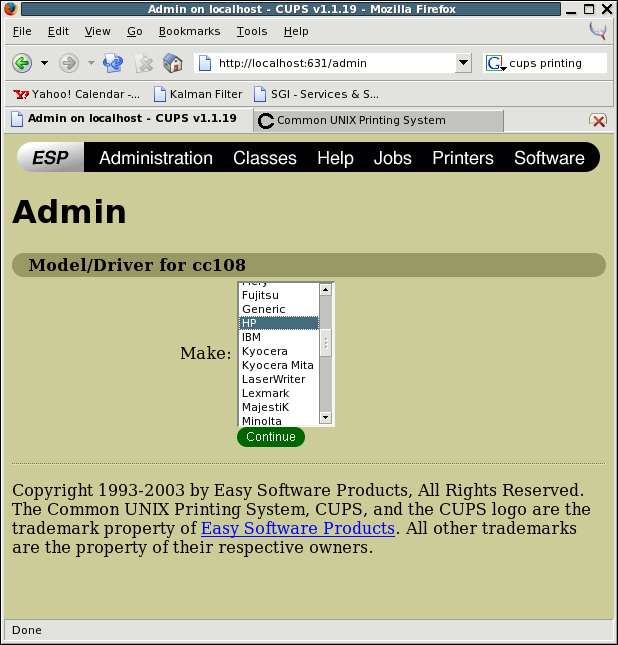
Task: Switch to the Admin on localhost tab
Action: tap(128, 119)
